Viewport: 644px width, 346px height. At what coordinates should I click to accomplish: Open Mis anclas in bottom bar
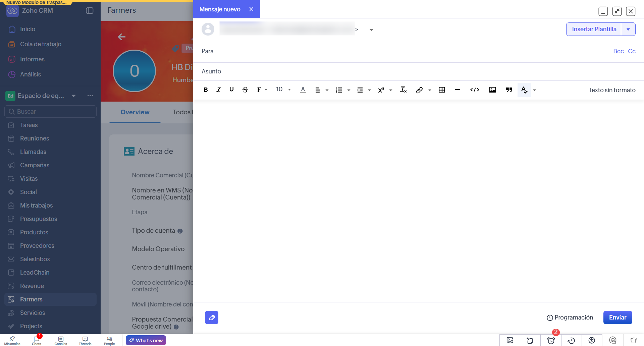pos(12,341)
